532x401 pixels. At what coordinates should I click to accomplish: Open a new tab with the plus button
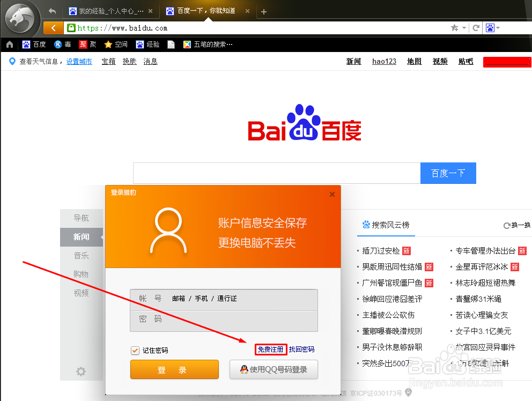point(264,12)
